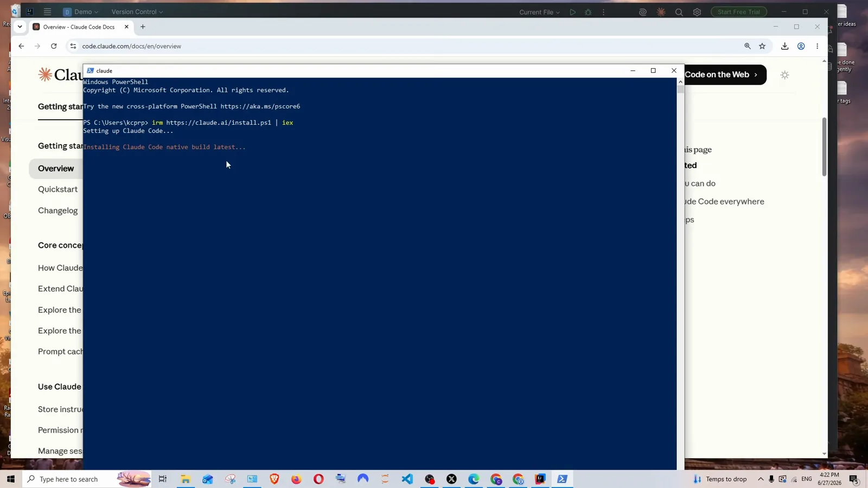868x488 pixels.
Task: Open the More Actions dots beside Debug
Action: (603, 12)
